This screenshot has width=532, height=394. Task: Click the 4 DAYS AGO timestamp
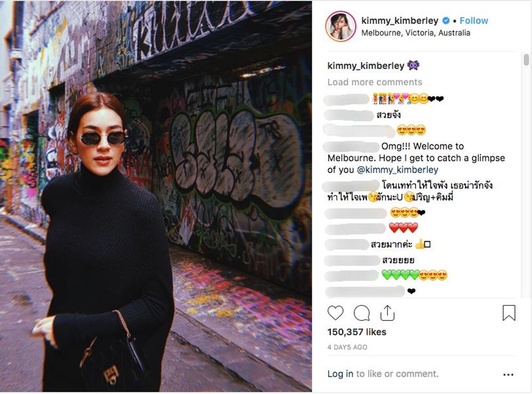tap(347, 347)
